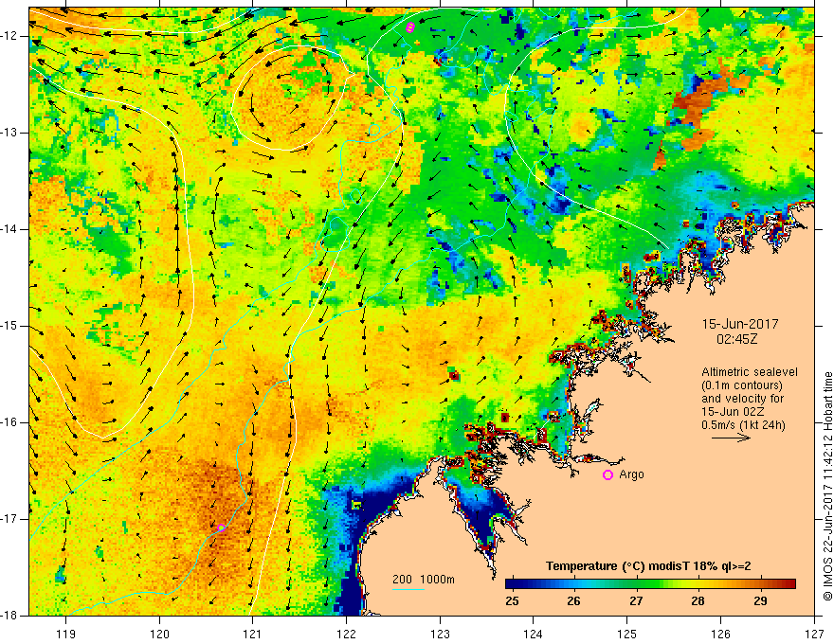834x644 pixels.
Task: Click longitude axis label 126
Action: [720, 634]
